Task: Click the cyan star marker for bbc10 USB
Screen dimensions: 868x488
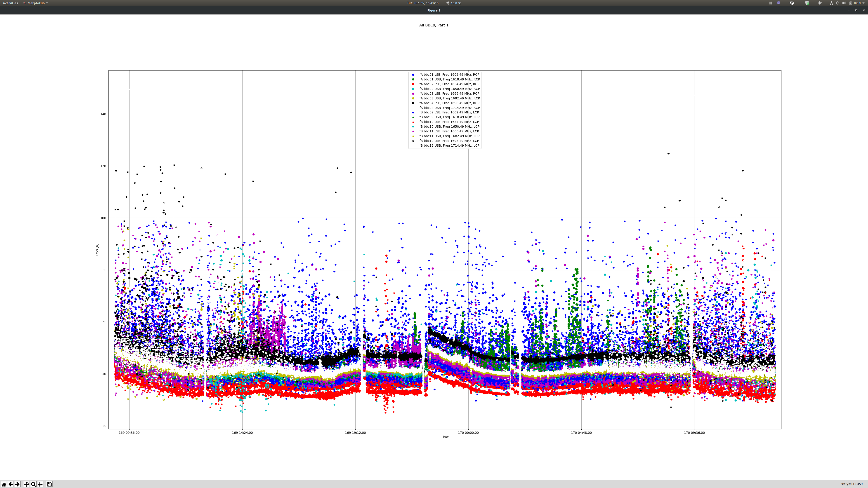Action: tap(413, 127)
